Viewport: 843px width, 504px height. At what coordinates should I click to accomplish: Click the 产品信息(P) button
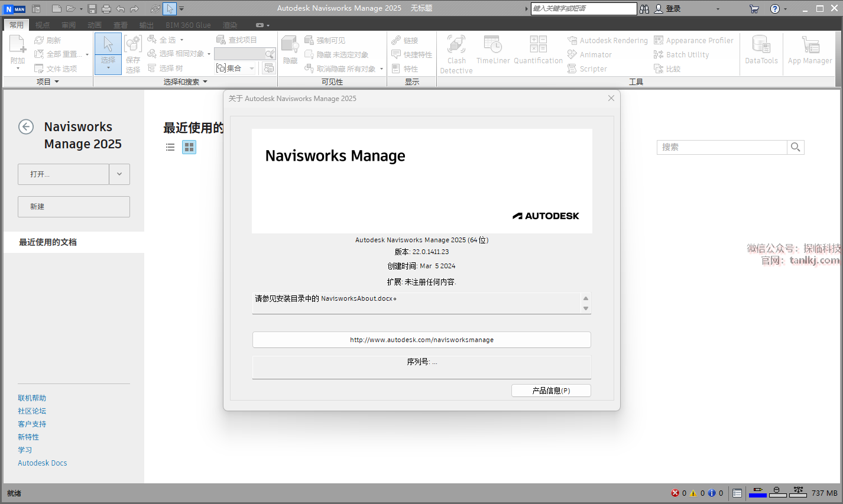tap(550, 391)
